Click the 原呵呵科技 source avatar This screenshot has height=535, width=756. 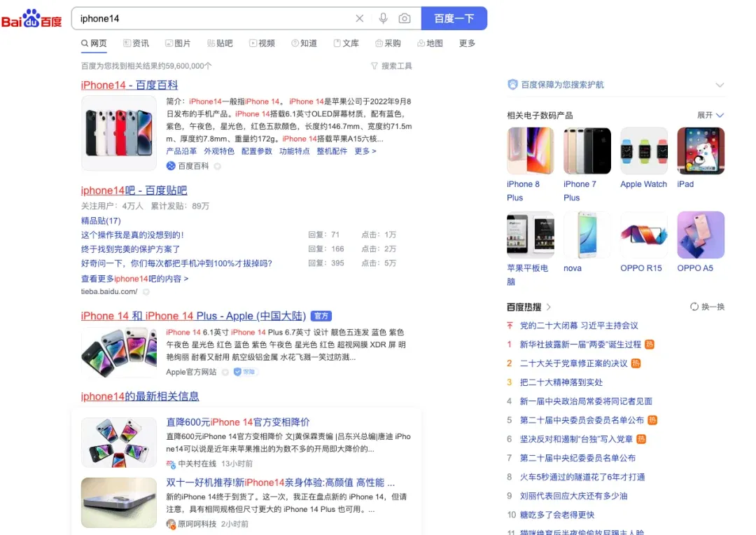tap(171, 524)
